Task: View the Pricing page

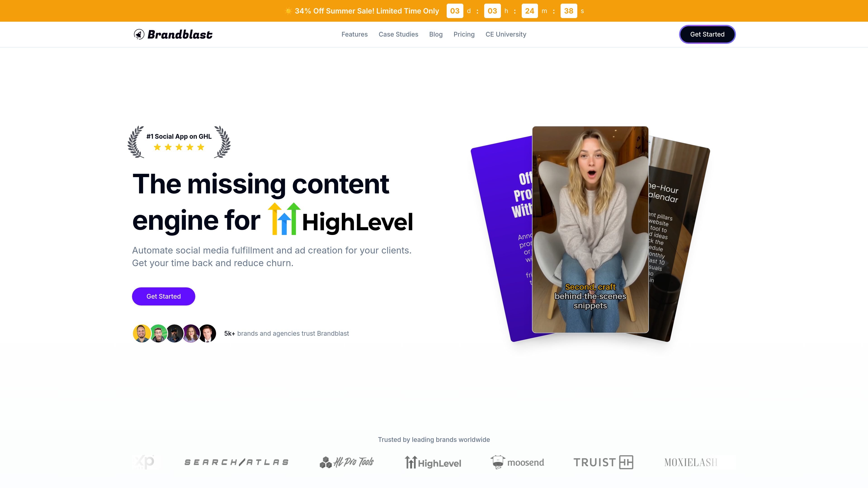Action: pos(464,34)
